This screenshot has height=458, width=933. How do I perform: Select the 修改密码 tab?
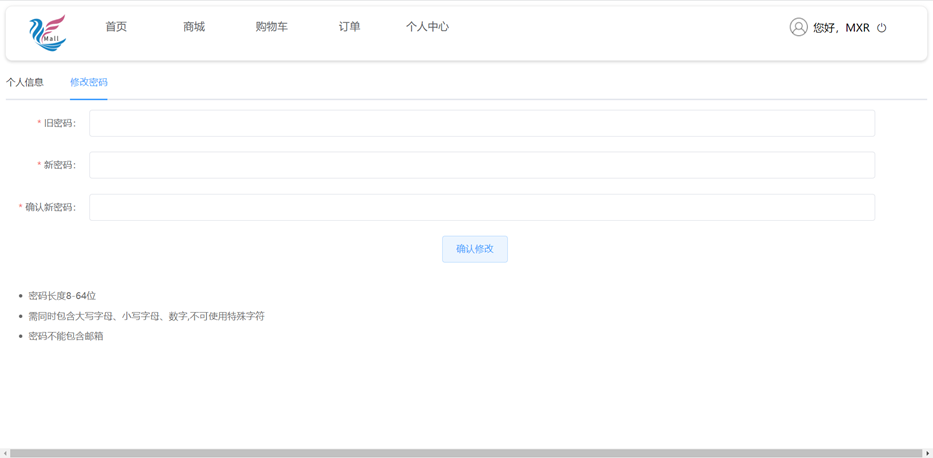[89, 83]
